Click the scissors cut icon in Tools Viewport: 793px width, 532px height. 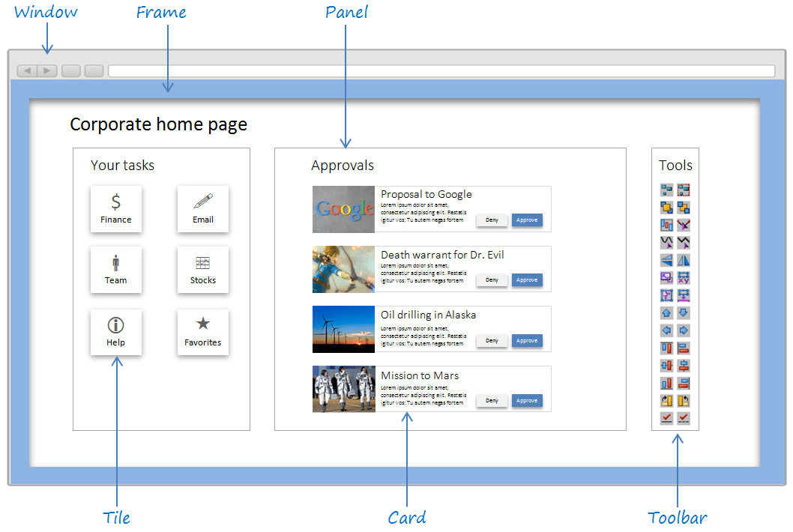[683, 224]
